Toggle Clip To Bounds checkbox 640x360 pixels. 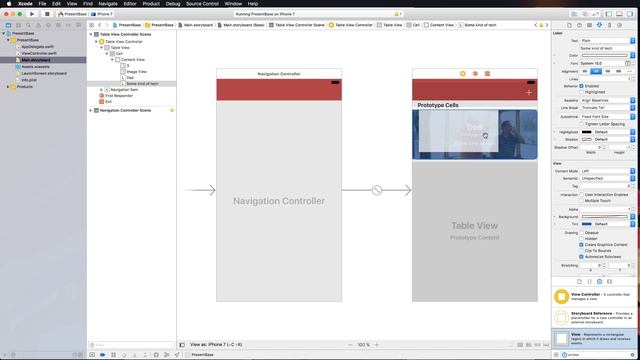581,251
